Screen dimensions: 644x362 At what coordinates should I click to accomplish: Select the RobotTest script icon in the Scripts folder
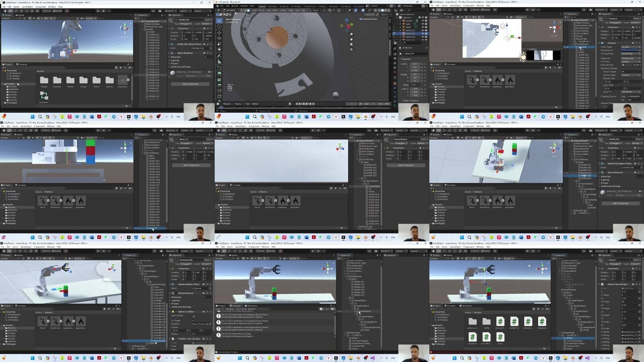coord(473,337)
